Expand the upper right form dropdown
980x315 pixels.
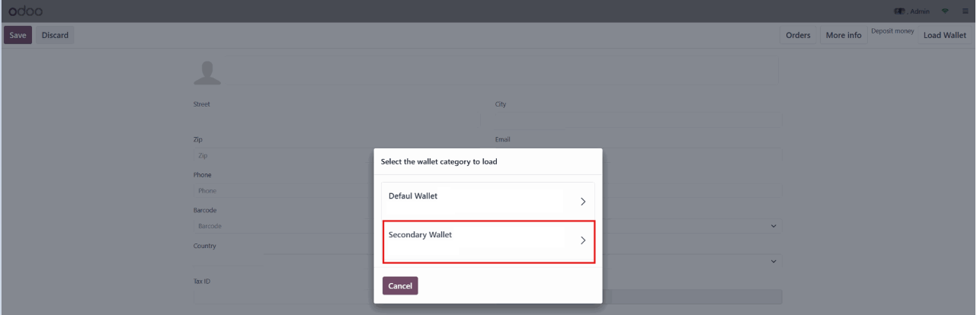pyautogui.click(x=773, y=226)
